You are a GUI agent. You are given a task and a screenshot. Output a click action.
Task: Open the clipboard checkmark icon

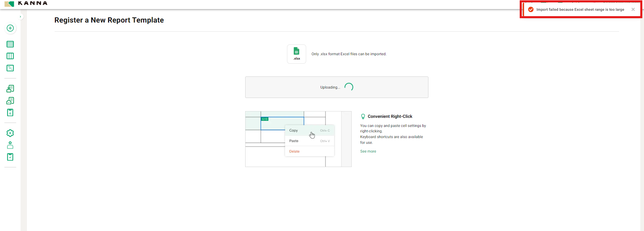pos(10,157)
